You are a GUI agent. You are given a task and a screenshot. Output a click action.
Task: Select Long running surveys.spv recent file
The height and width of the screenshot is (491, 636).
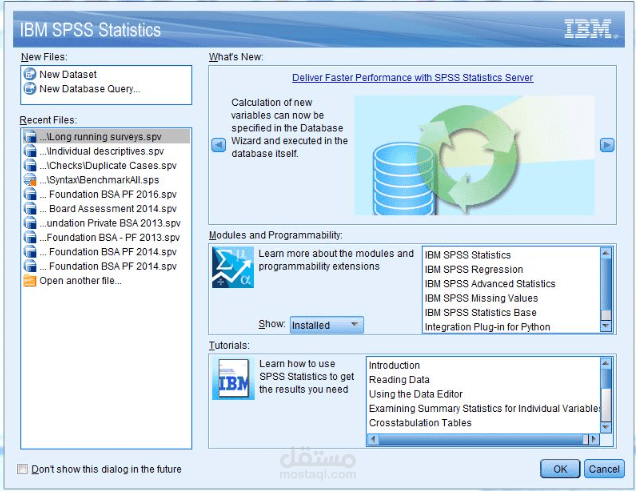pyautogui.click(x=106, y=137)
